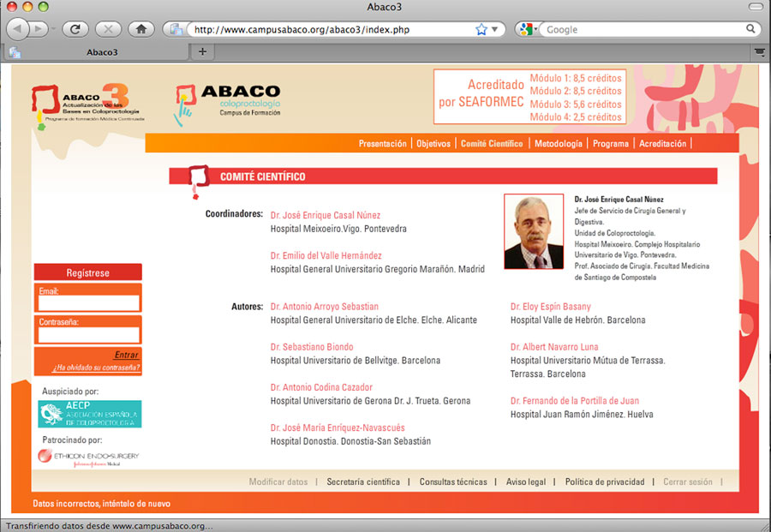Image resolution: width=771 pixels, height=532 pixels.
Task: Open the Presentación menu item
Action: (383, 144)
